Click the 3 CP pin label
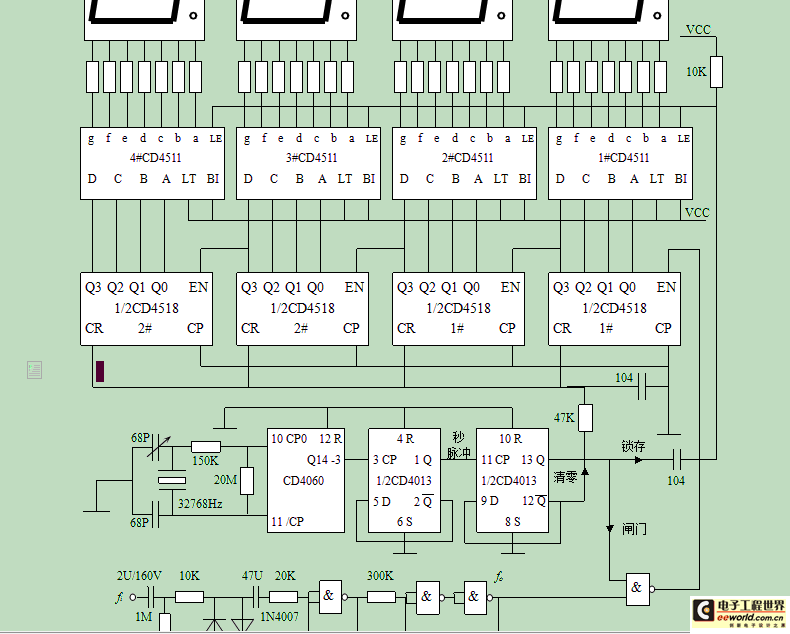Image resolution: width=790 pixels, height=634 pixels. tap(384, 460)
